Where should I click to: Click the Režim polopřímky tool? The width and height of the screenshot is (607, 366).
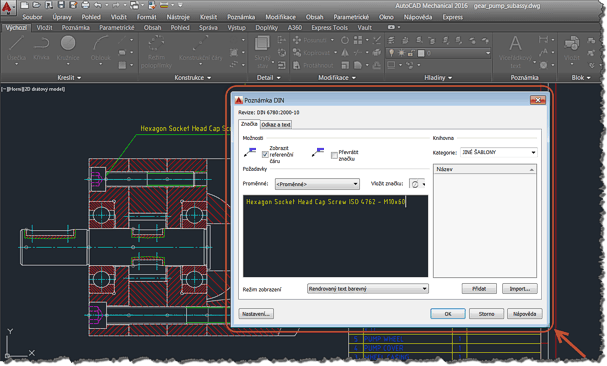coord(156,52)
